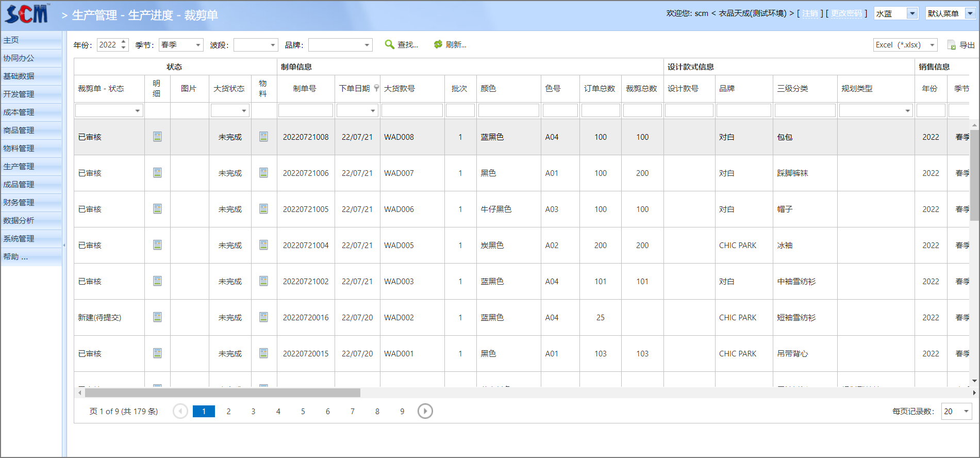Select 物料管理 in the sidebar menu

click(x=19, y=149)
